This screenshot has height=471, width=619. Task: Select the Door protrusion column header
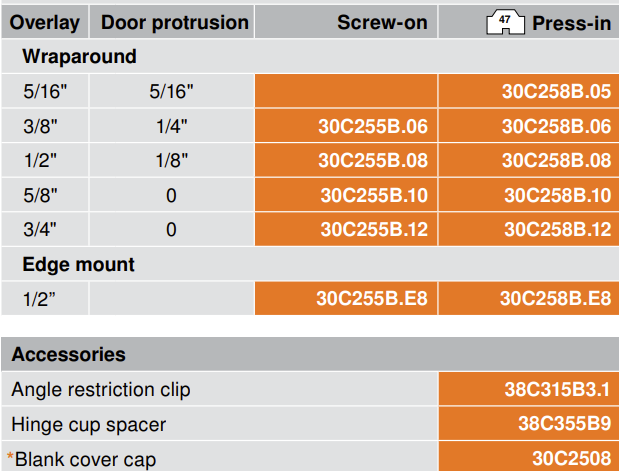tap(175, 23)
